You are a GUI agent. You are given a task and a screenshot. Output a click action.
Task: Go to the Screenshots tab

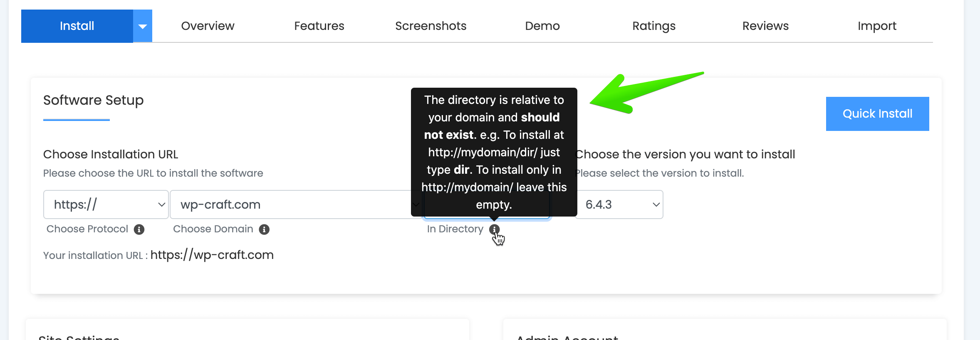click(x=431, y=26)
